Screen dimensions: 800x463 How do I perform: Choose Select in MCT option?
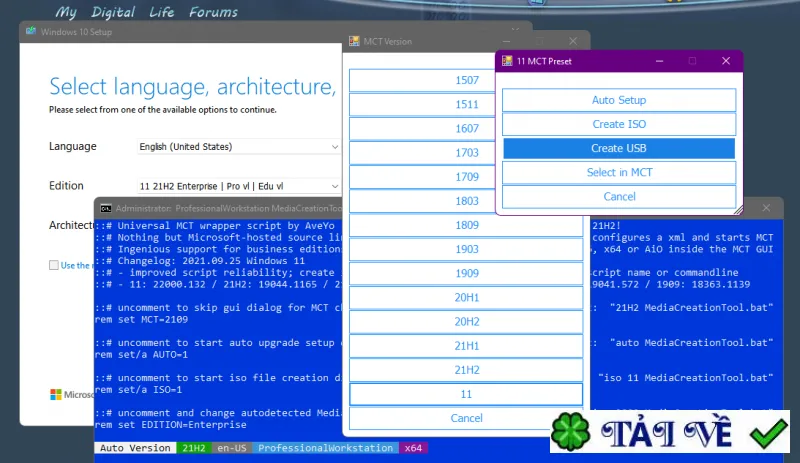[x=619, y=173]
